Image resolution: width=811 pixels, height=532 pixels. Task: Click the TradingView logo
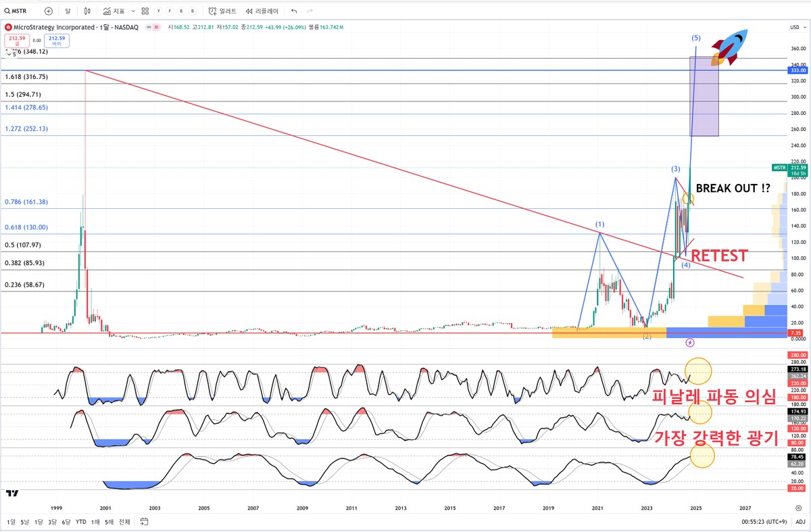tap(11, 493)
